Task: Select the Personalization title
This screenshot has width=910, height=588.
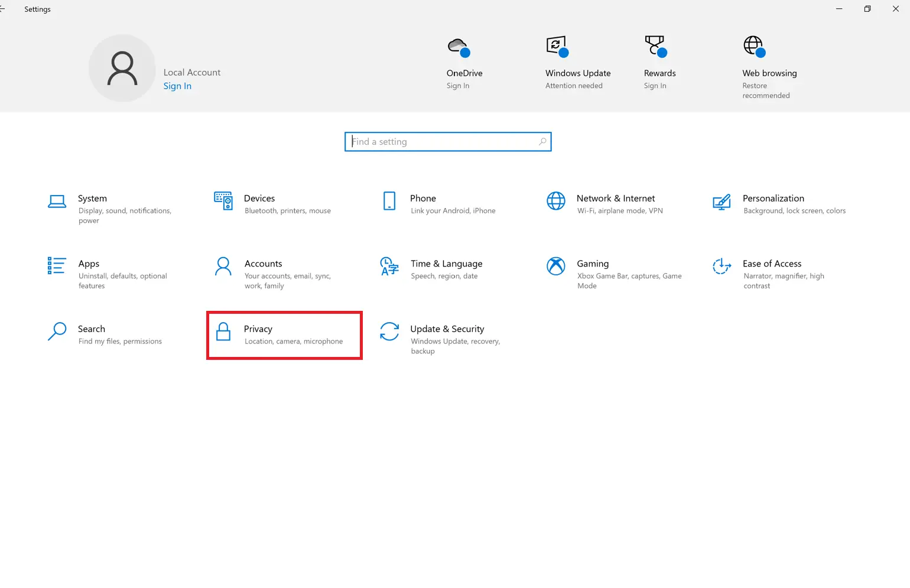Action: (x=773, y=199)
